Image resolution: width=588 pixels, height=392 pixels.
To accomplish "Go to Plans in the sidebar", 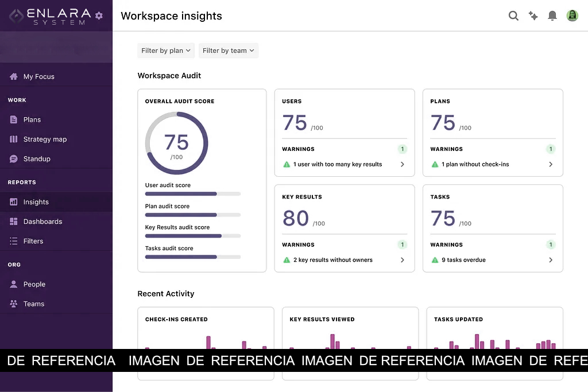I will pos(32,120).
